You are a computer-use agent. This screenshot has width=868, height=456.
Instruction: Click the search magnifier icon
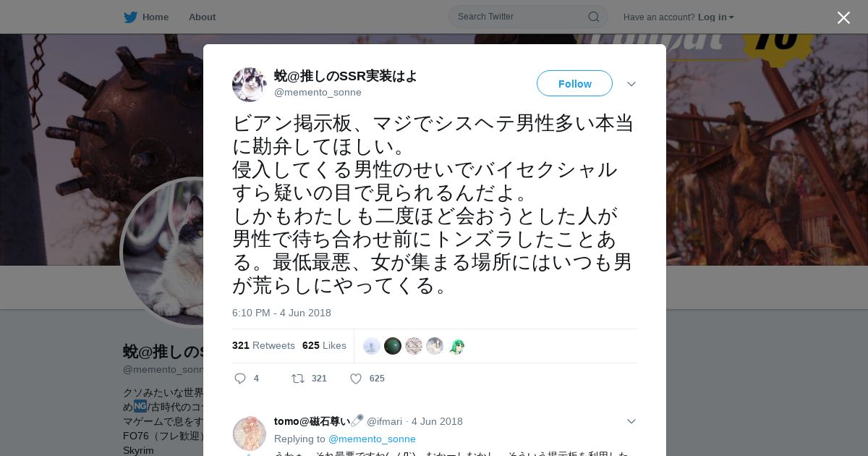593,17
